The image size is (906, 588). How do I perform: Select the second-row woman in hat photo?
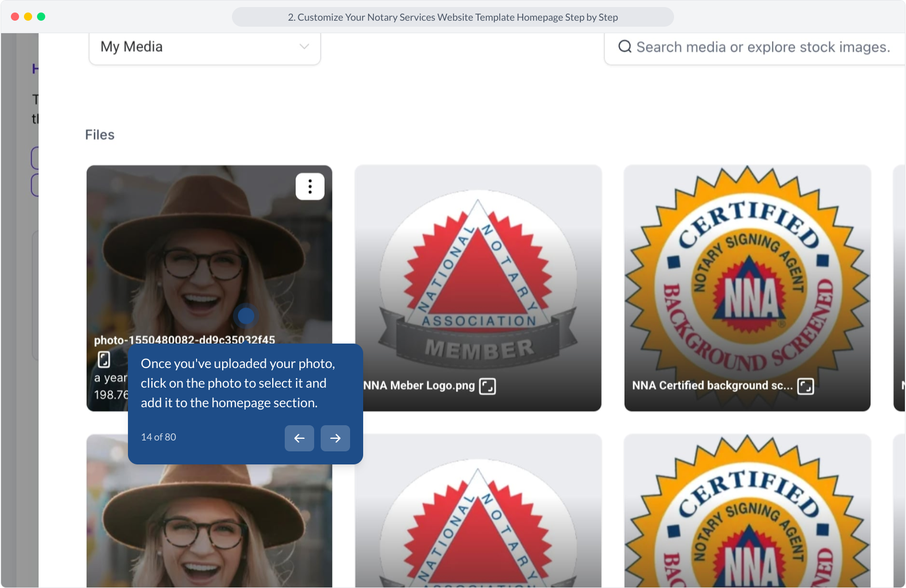(x=209, y=511)
